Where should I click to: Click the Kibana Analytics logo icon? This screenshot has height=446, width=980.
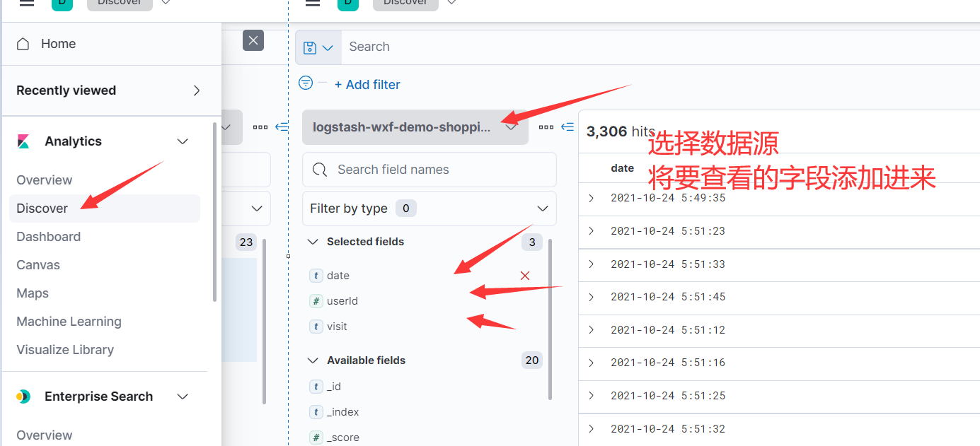click(x=23, y=141)
